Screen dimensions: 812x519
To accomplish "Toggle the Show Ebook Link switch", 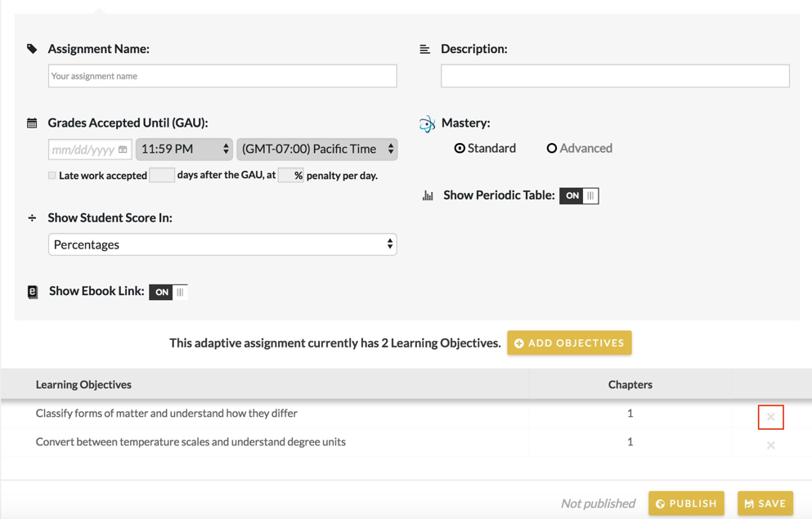I will [168, 292].
